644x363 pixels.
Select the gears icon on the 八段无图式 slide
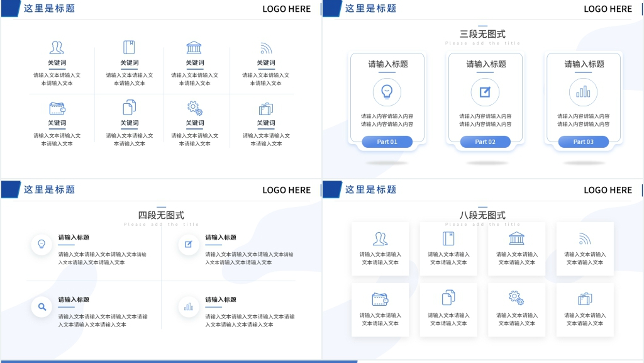[516, 298]
